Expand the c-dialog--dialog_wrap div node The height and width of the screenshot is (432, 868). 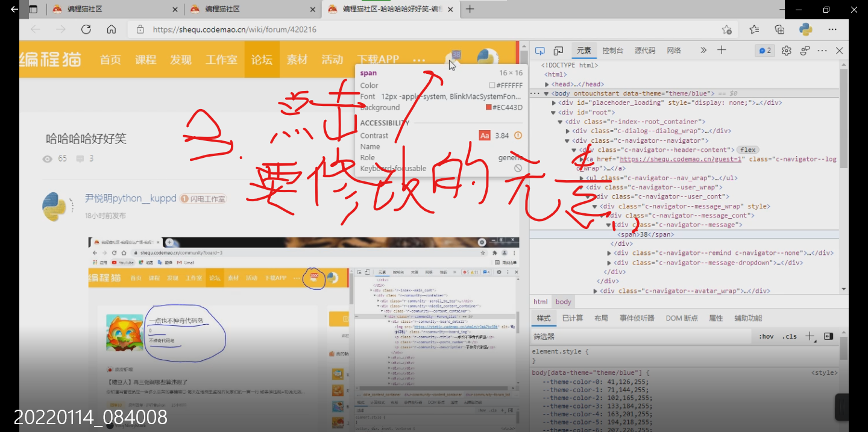point(568,131)
